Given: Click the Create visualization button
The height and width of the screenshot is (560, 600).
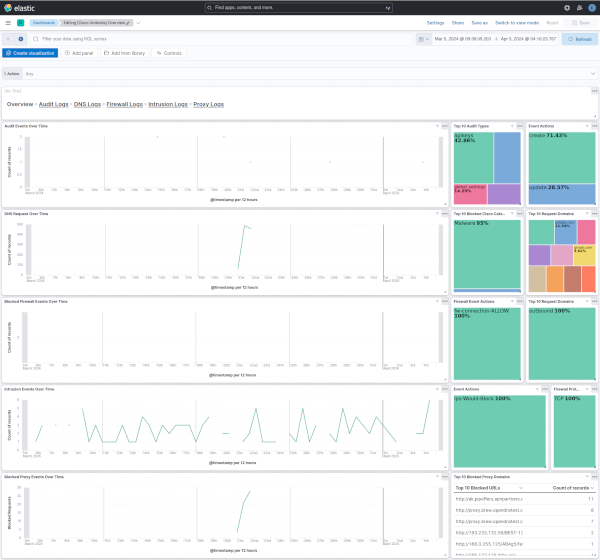Looking at the screenshot, I should coord(29,52).
